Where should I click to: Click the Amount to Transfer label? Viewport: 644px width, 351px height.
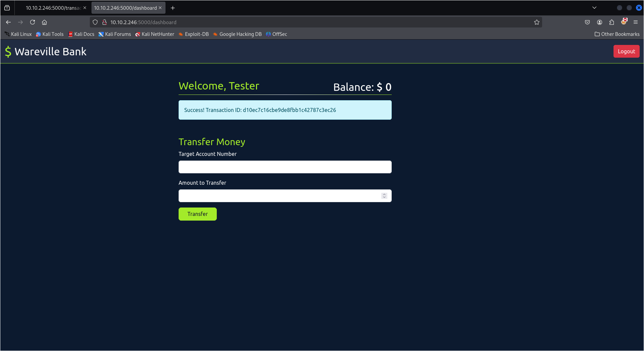coord(202,183)
